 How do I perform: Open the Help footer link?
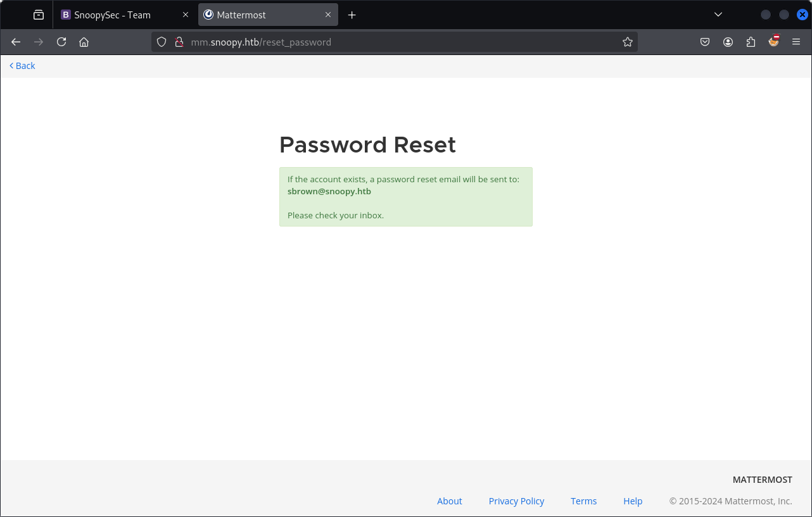tap(633, 501)
